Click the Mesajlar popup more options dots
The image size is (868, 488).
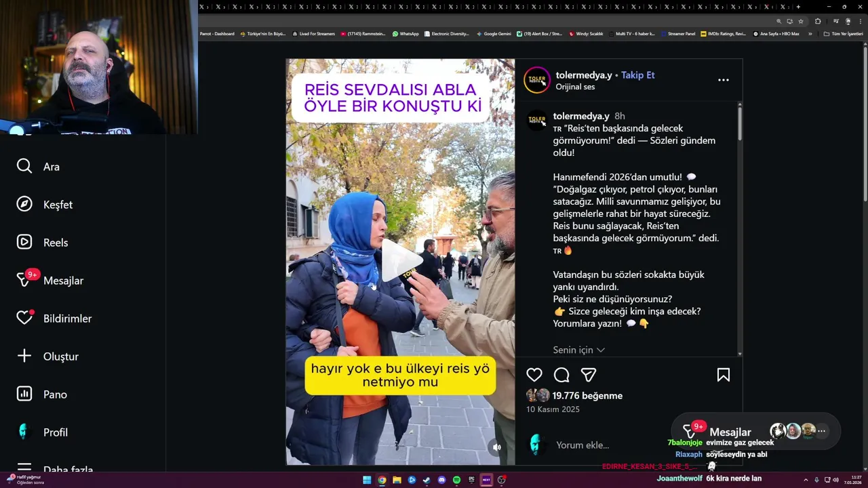click(x=821, y=431)
